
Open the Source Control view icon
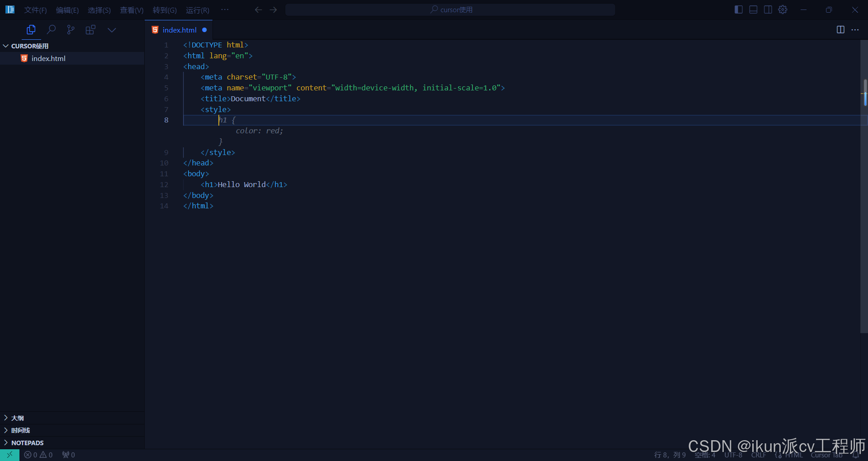[x=71, y=30]
